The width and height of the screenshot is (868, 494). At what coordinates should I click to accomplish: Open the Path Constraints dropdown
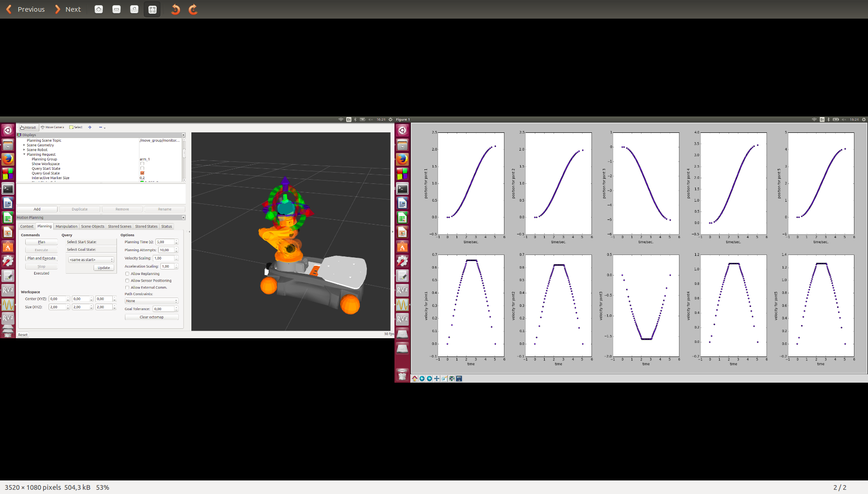pos(151,301)
